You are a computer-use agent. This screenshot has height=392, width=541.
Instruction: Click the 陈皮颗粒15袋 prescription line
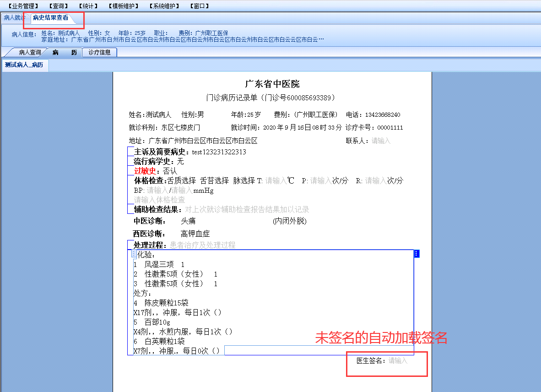161,303
